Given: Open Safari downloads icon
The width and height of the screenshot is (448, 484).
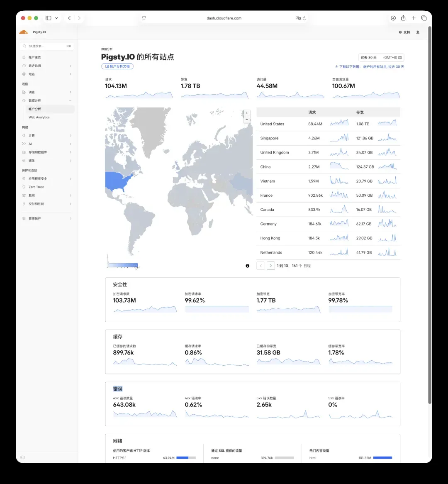Looking at the screenshot, I should (393, 18).
